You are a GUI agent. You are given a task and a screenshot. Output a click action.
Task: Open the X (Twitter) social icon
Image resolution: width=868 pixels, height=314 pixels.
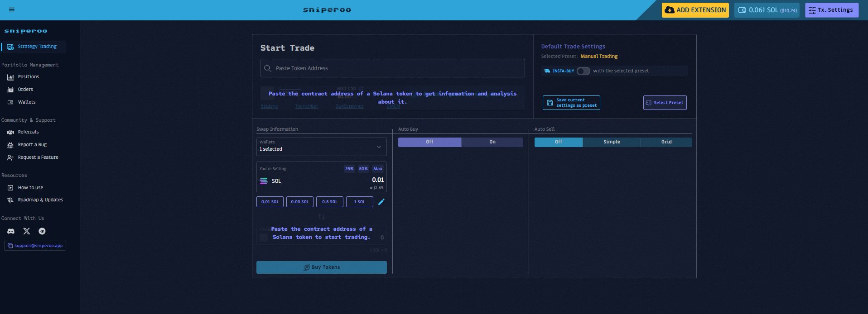click(27, 231)
